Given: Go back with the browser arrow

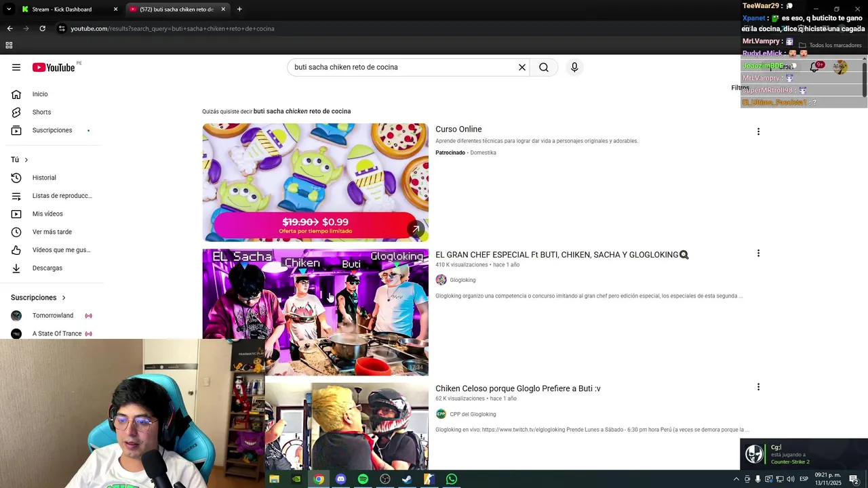Looking at the screenshot, I should pyautogui.click(x=9, y=28).
